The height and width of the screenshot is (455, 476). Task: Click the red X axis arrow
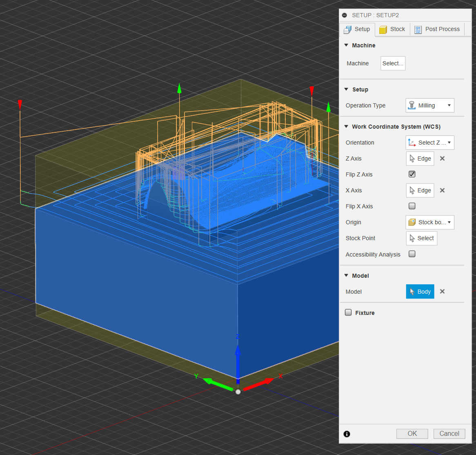click(x=259, y=384)
